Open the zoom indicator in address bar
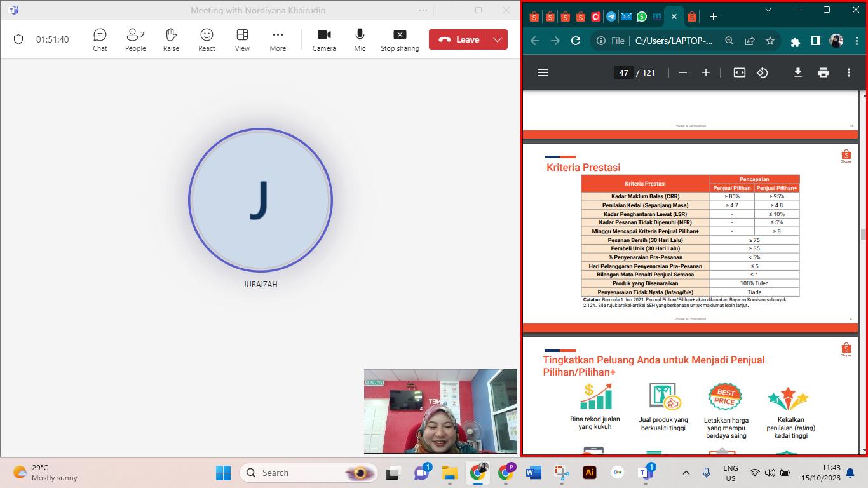This screenshot has height=488, width=868. click(729, 41)
